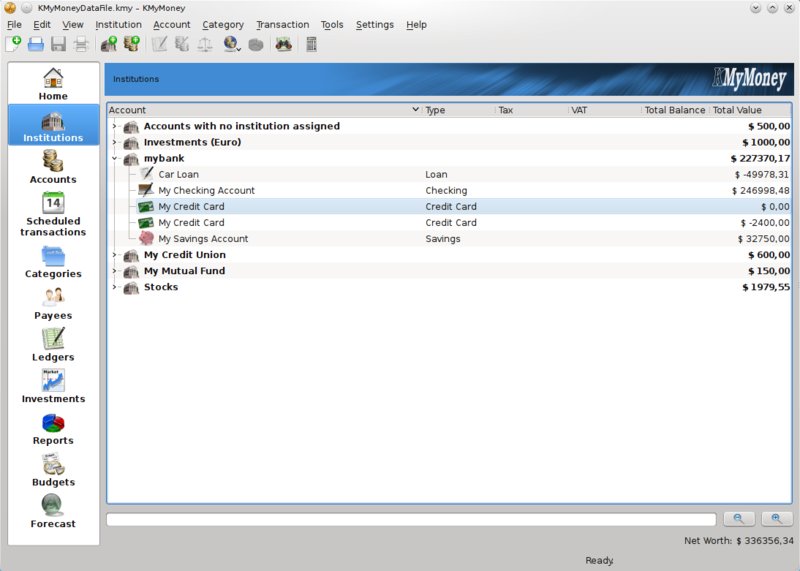800x571 pixels.
Task: Open Scheduled transactions view
Action: coord(53,214)
